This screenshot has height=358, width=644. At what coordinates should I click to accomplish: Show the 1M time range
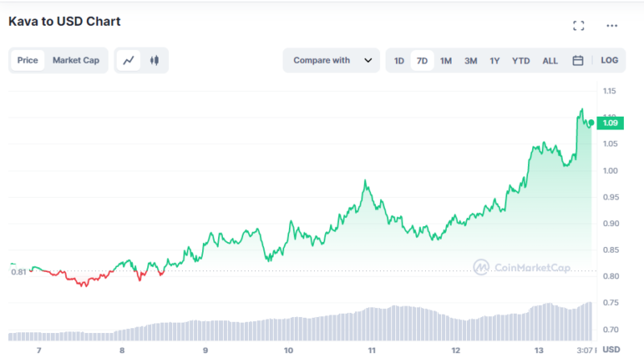click(x=446, y=60)
